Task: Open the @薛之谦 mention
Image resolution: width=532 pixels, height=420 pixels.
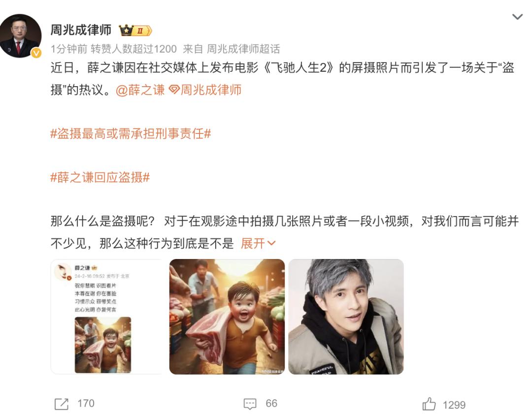Action: [140, 90]
